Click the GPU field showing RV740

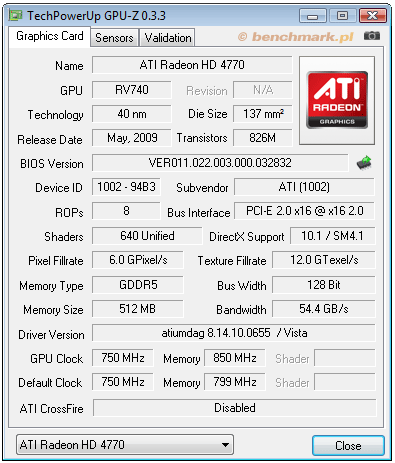point(132,90)
